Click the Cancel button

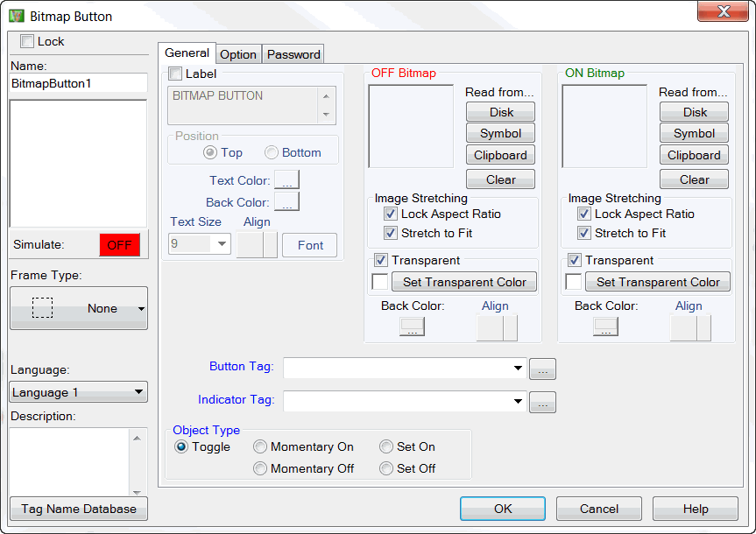pyautogui.click(x=599, y=509)
